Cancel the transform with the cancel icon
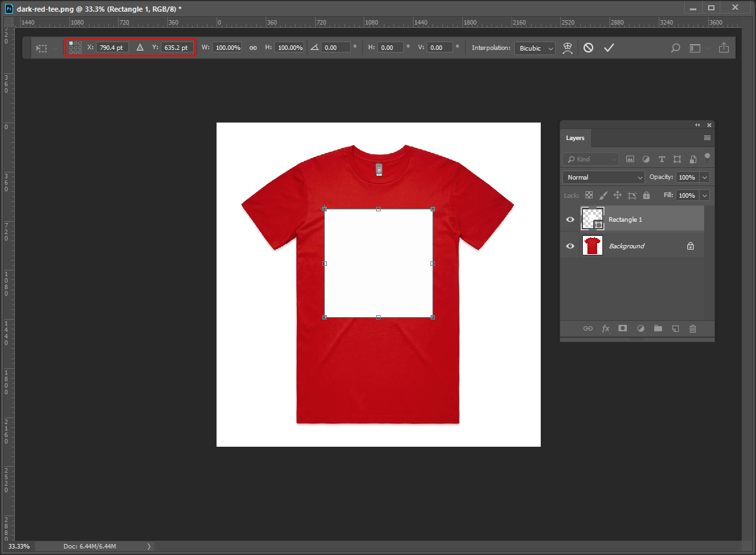 [588, 48]
